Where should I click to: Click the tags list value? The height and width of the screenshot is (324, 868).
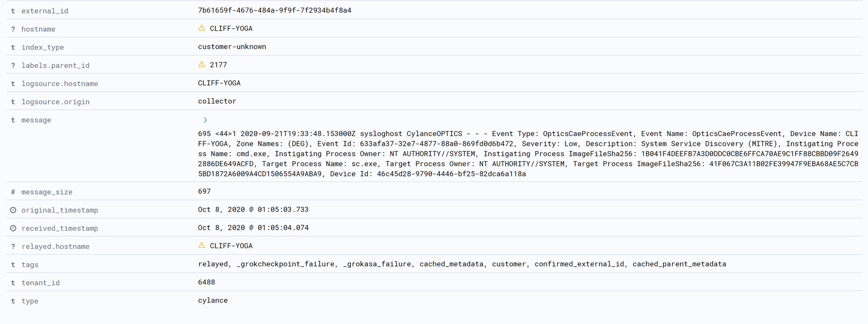tap(462, 264)
